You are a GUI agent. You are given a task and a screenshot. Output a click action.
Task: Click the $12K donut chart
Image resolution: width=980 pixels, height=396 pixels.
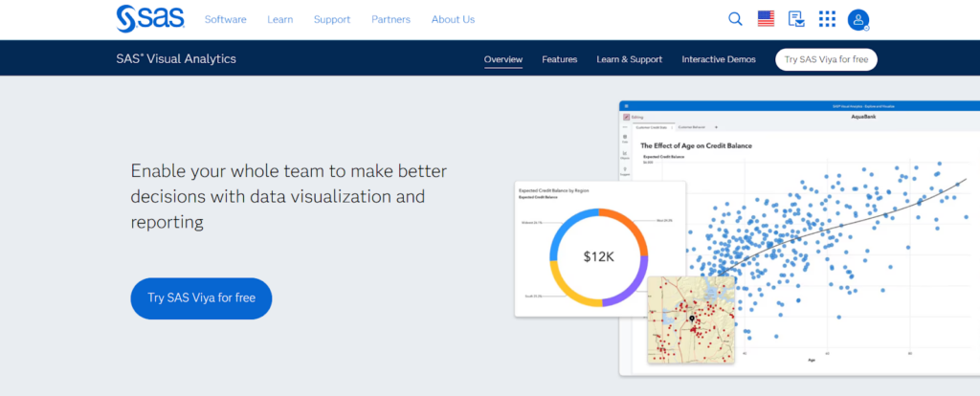click(599, 256)
